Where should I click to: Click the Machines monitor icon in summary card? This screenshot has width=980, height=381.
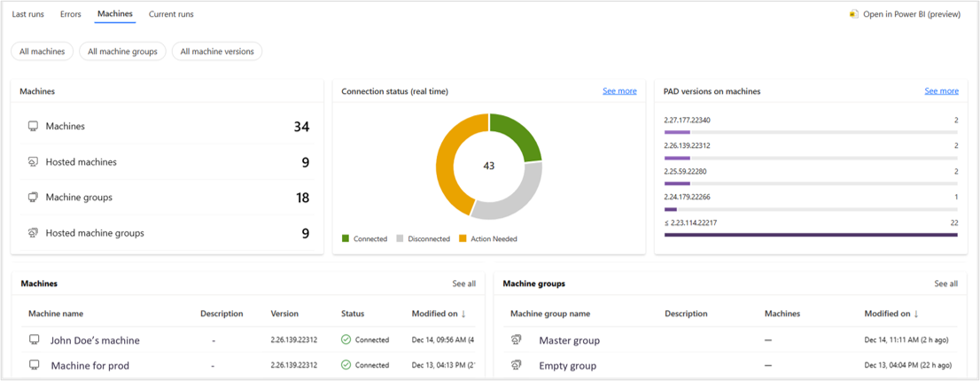[x=33, y=127]
